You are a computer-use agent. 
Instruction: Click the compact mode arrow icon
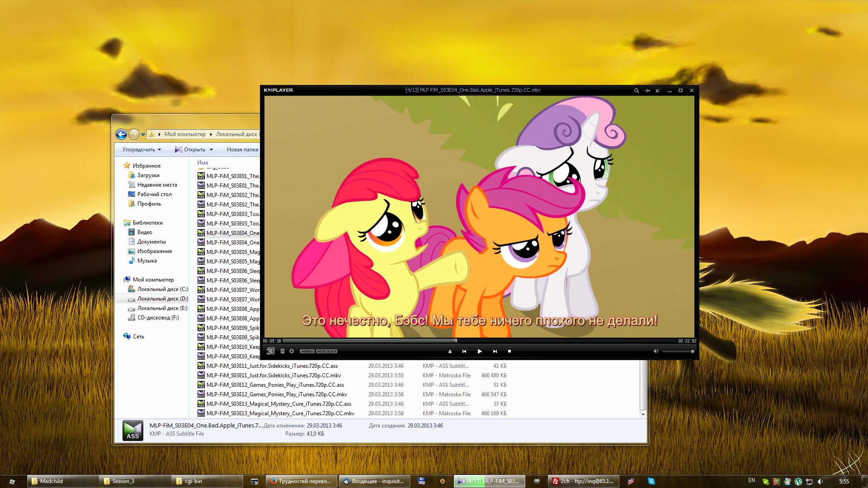(658, 90)
